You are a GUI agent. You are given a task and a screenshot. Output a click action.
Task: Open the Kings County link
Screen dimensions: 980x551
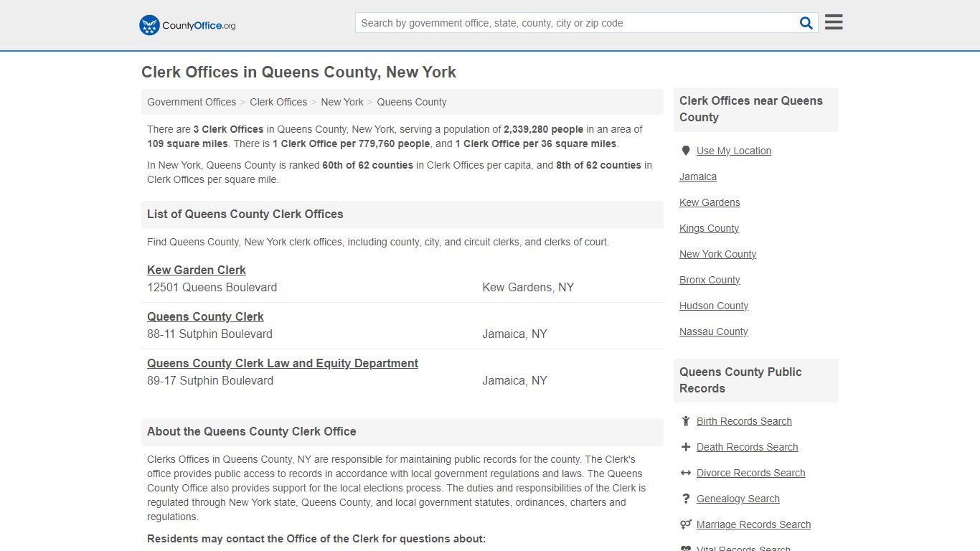tap(709, 228)
